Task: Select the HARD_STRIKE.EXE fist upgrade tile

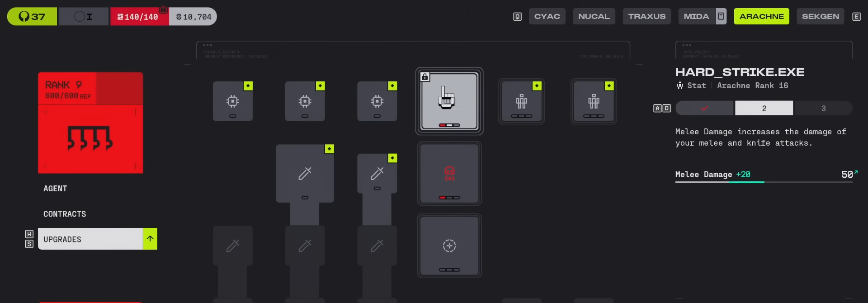Action: pyautogui.click(x=449, y=101)
